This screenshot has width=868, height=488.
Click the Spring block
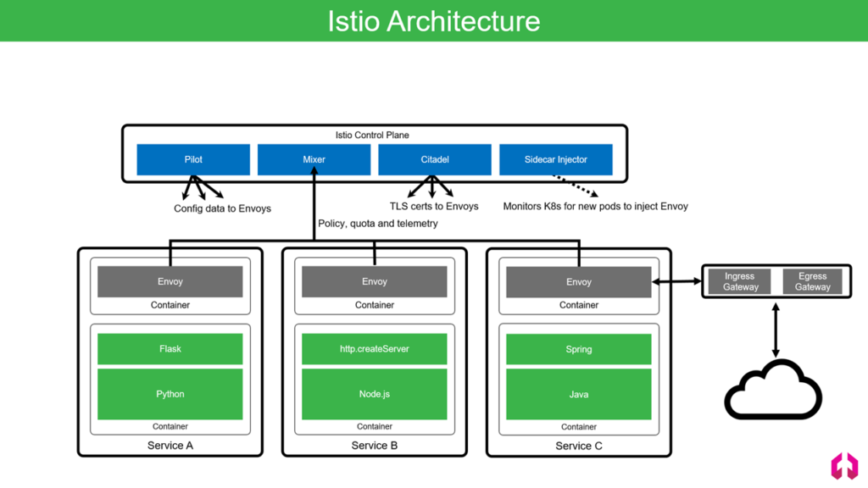click(x=578, y=349)
